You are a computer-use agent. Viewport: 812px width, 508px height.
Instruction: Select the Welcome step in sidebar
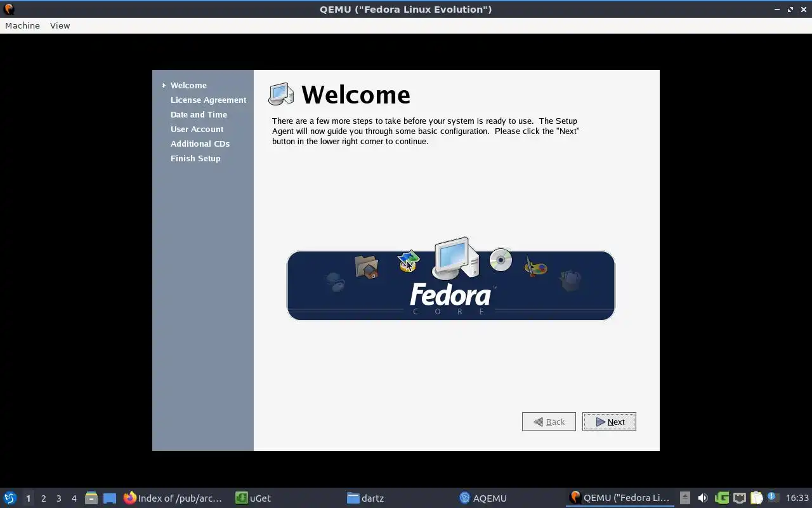coord(188,85)
